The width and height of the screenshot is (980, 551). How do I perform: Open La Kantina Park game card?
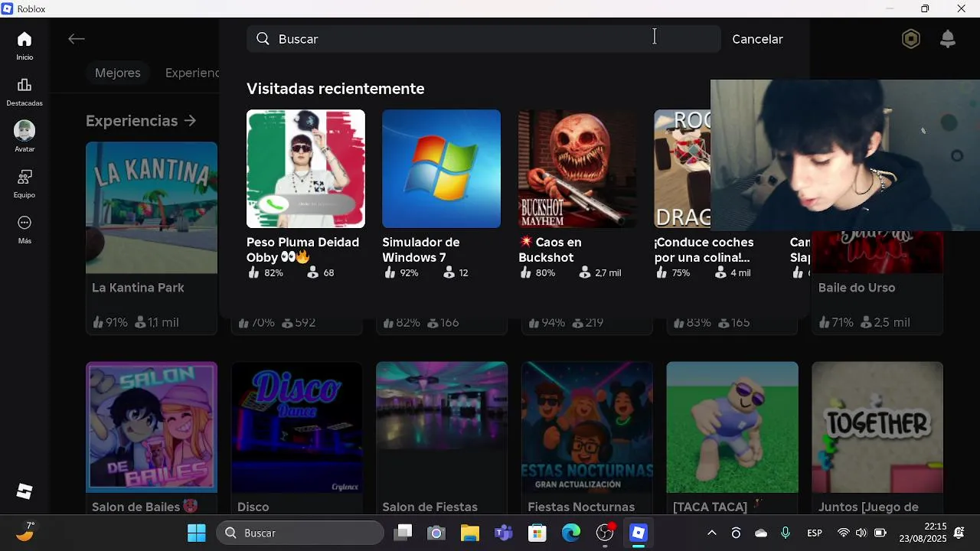[x=152, y=237]
